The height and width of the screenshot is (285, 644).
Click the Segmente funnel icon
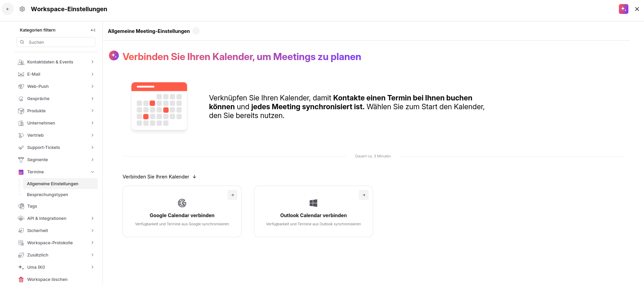[21, 160]
